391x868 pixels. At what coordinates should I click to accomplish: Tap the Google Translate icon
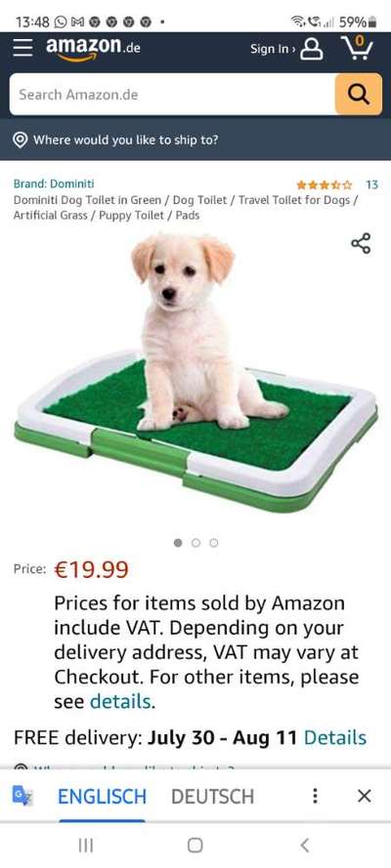(22, 796)
